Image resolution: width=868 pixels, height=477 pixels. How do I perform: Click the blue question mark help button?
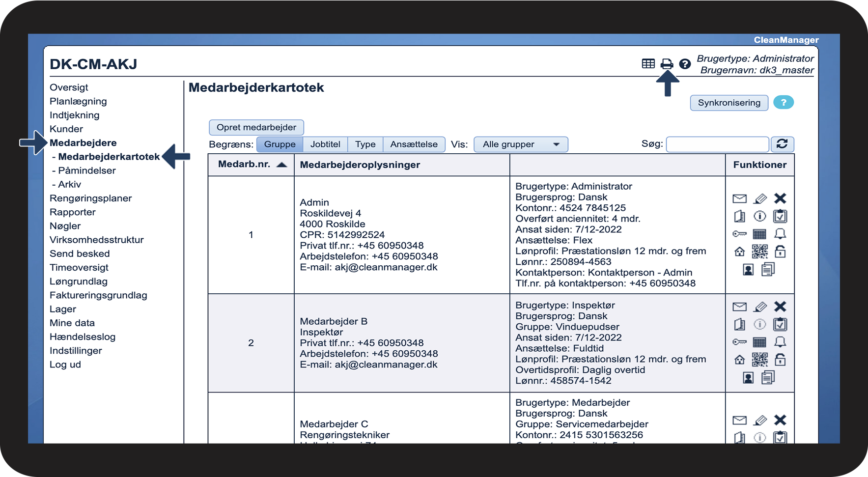click(x=783, y=102)
